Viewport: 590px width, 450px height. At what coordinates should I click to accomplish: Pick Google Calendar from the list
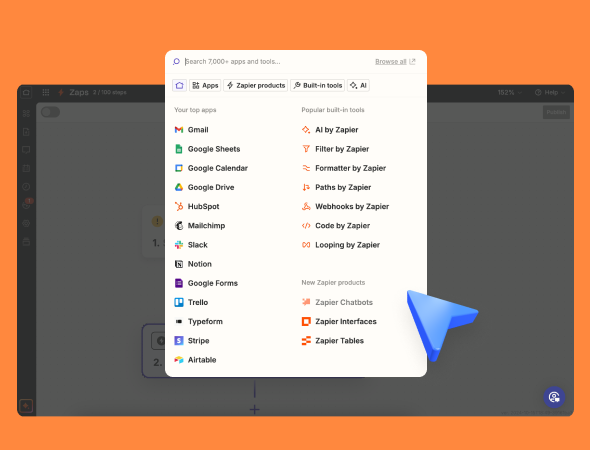[x=211, y=168]
